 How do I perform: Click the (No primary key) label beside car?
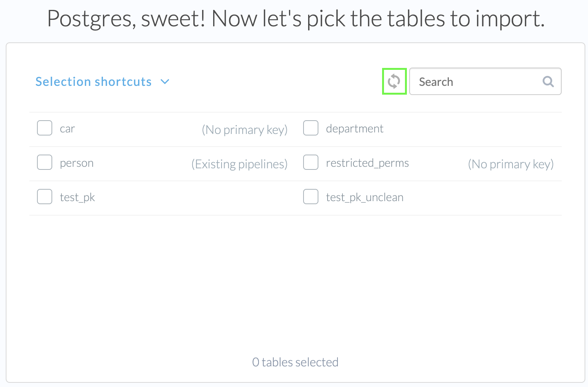tap(244, 130)
